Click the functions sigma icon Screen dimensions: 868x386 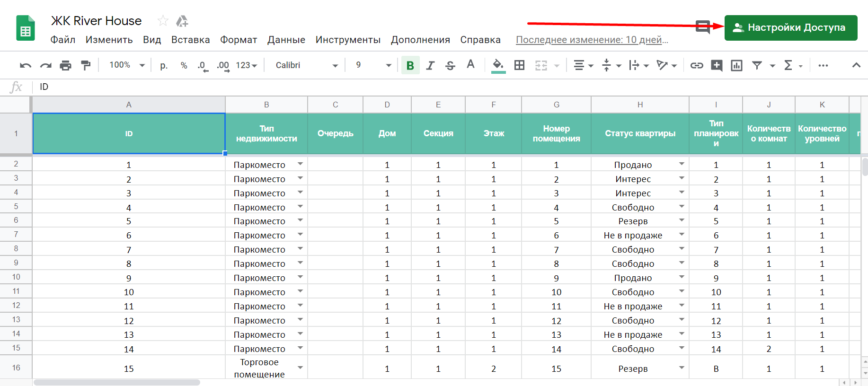click(788, 65)
